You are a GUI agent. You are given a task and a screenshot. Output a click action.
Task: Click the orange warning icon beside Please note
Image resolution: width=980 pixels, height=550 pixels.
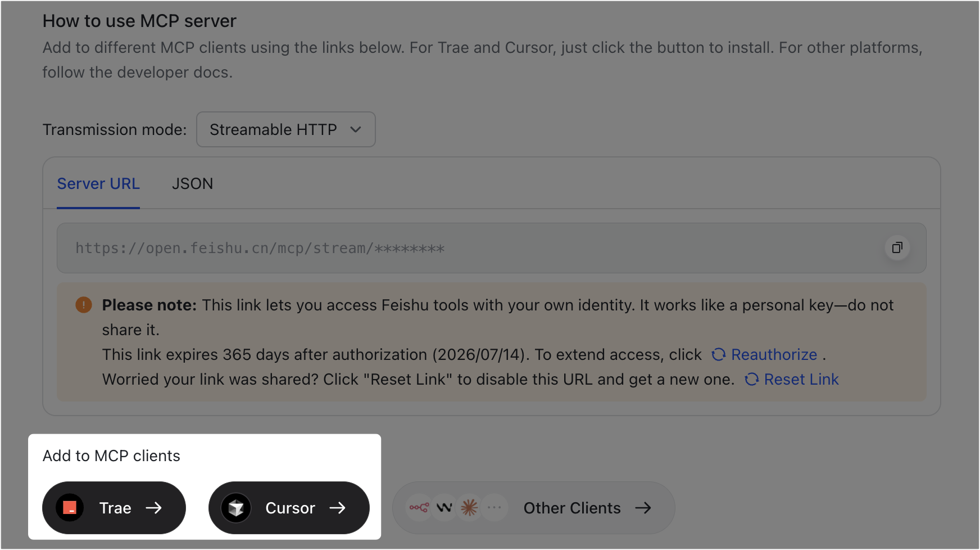click(x=84, y=305)
